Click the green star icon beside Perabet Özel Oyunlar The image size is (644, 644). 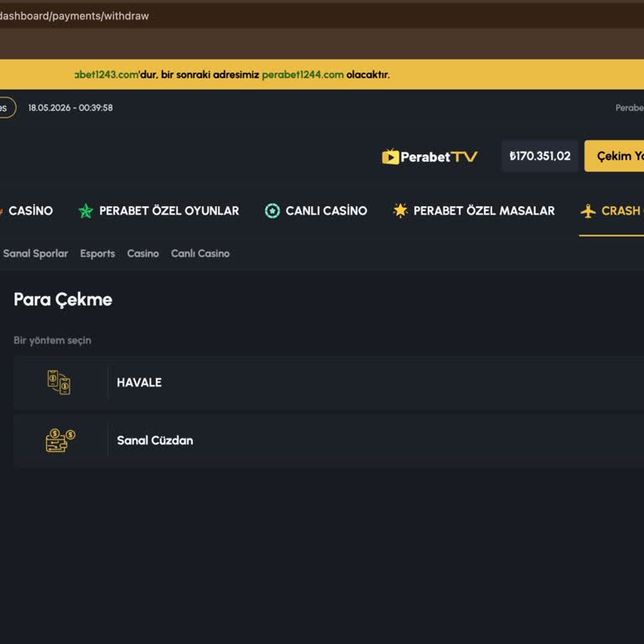coord(86,210)
